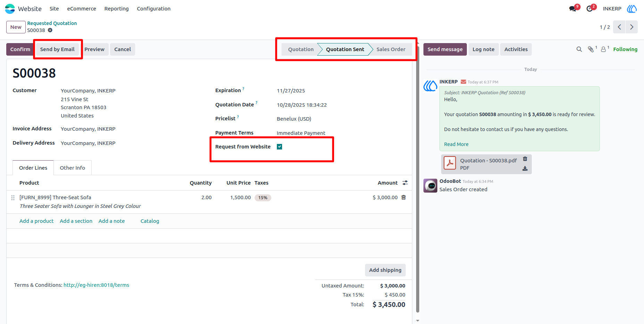Open the eCommerce menu
This screenshot has width=644, height=324.
82,9
